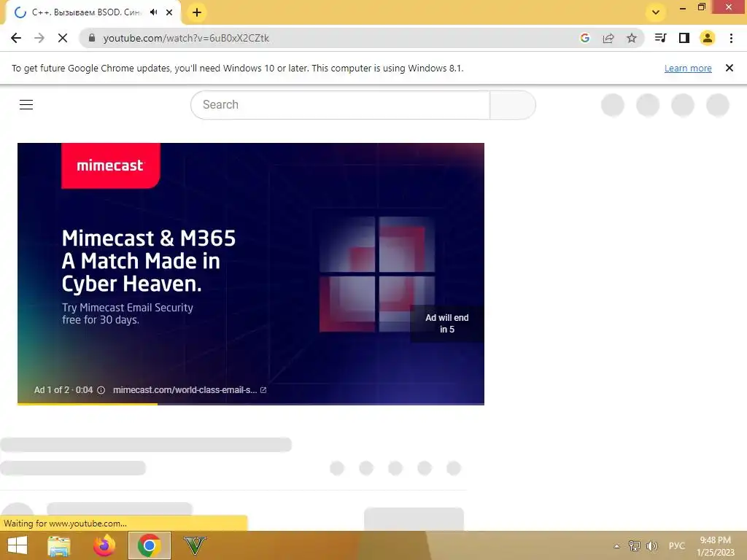The height and width of the screenshot is (560, 747).
Task: Open a new tab with the plus button
Action: (x=197, y=12)
